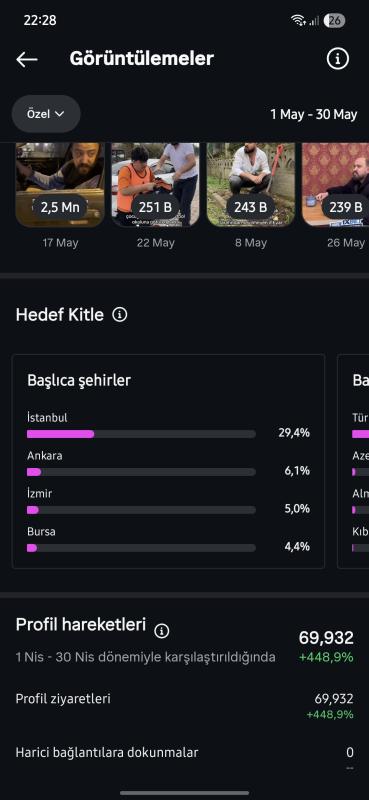The width and height of the screenshot is (369, 800).
Task: Open the Özel period dropdown
Action: [46, 114]
